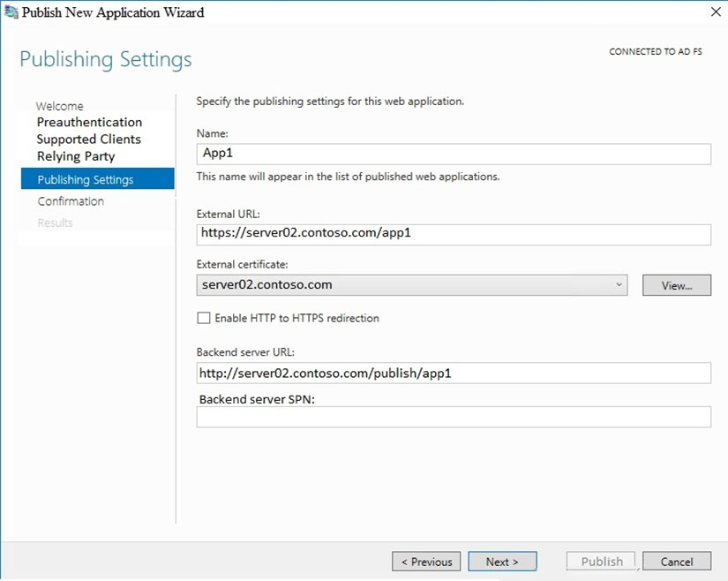Enable HTTP to HTTPS redirection checkbox
The height and width of the screenshot is (581, 728).
click(x=203, y=318)
